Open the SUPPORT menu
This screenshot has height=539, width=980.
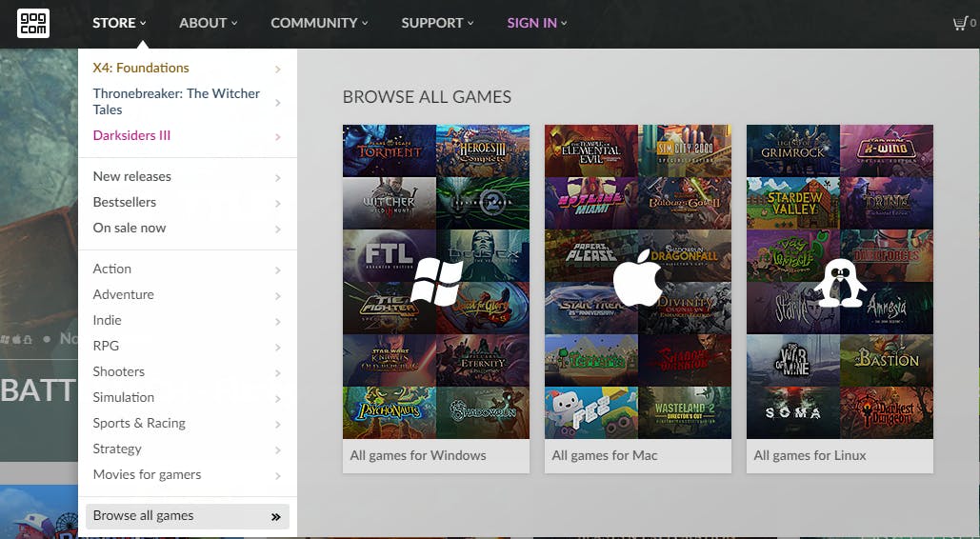437,23
